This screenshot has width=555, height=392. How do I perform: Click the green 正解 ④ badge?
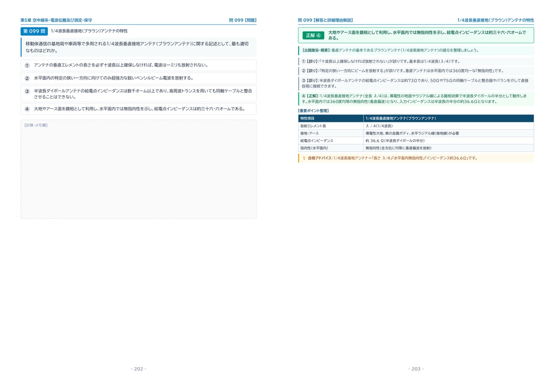click(x=313, y=35)
